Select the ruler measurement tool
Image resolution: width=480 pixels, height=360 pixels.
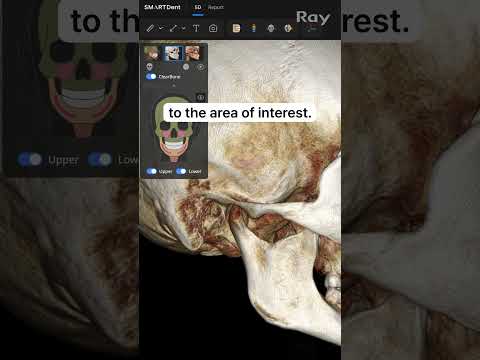pos(150,28)
